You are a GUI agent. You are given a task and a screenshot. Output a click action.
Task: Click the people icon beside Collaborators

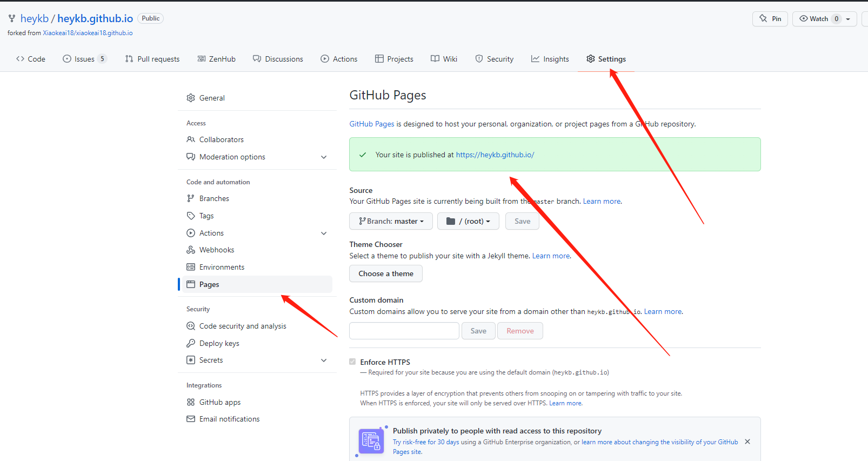point(191,139)
